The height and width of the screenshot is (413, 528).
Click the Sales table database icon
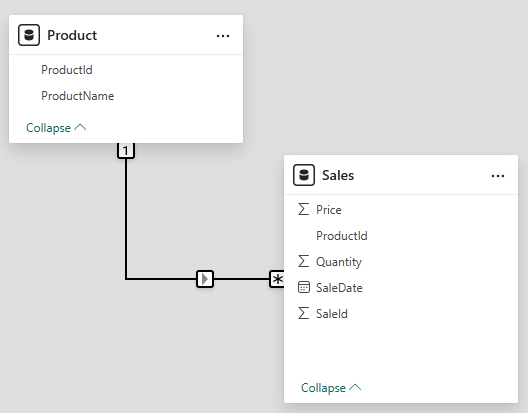pos(304,175)
